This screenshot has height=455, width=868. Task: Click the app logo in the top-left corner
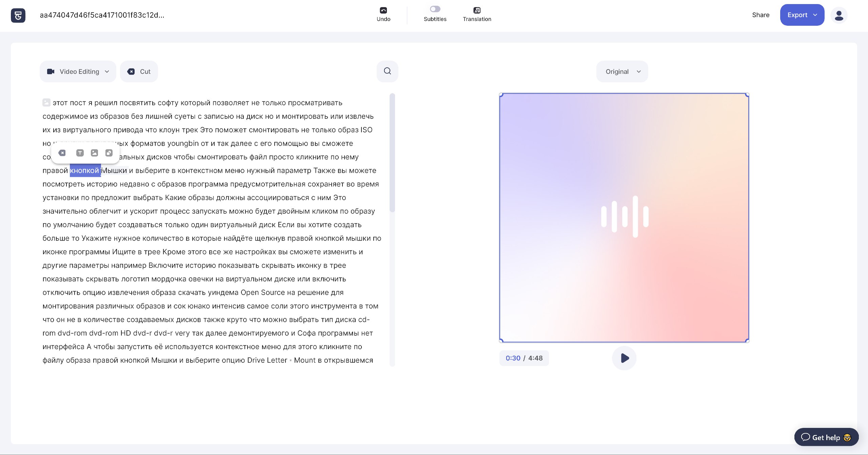pyautogui.click(x=18, y=15)
